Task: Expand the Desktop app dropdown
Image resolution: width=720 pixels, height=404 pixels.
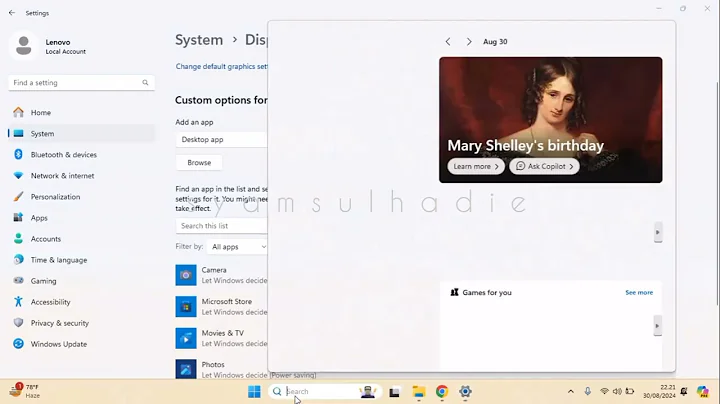Action: 221,140
